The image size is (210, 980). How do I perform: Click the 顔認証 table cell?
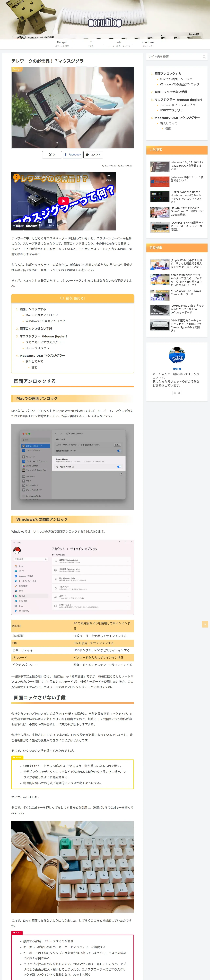point(42,626)
